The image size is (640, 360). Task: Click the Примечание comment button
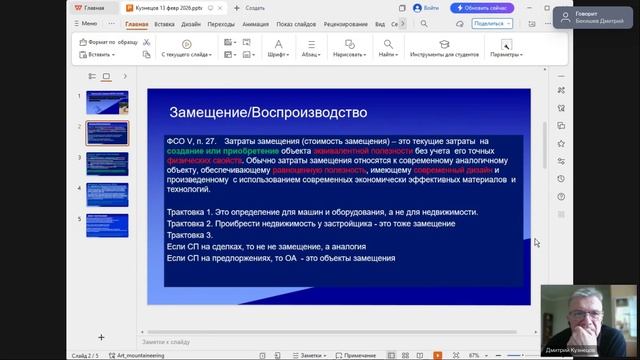(356, 356)
